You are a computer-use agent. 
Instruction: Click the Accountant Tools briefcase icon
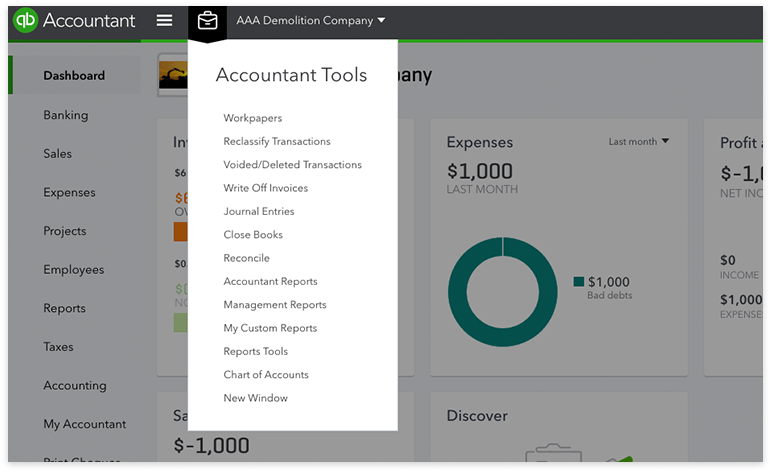point(207,20)
